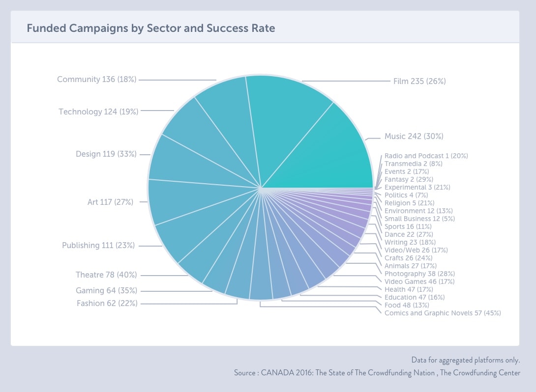Select the Gaming 64 (35%) label
Image resolution: width=536 pixels, height=392 pixels.
[x=106, y=290]
